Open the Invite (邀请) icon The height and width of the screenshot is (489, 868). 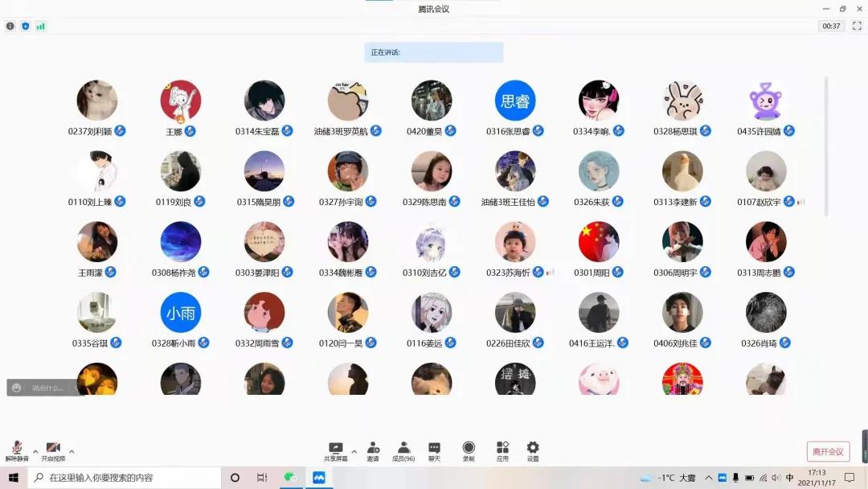point(373,450)
